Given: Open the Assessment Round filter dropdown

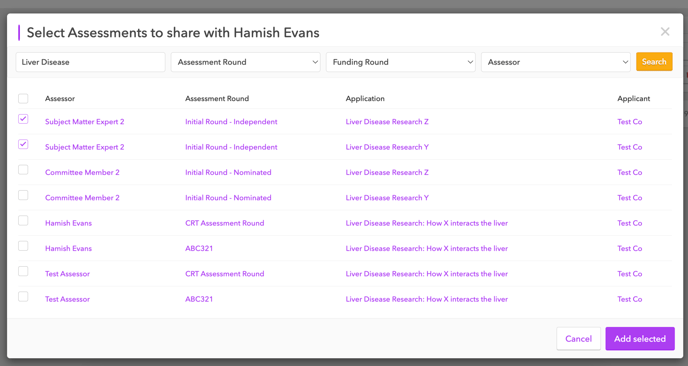Looking at the screenshot, I should (246, 62).
